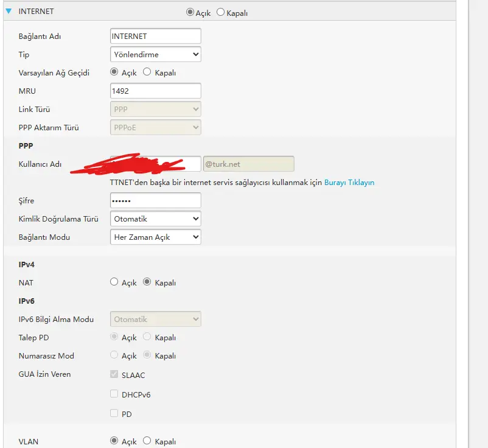Click the Burayı Tıklayın link

point(349,183)
